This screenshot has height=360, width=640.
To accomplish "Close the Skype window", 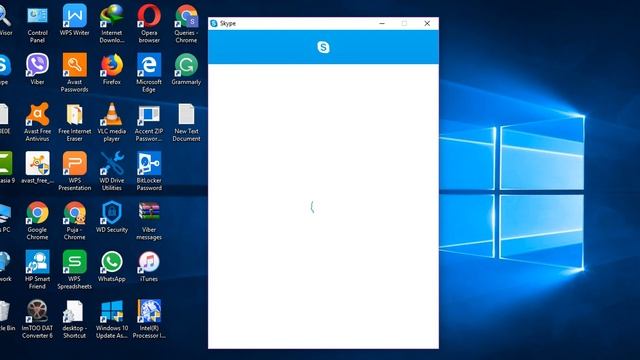I will click(x=427, y=23).
